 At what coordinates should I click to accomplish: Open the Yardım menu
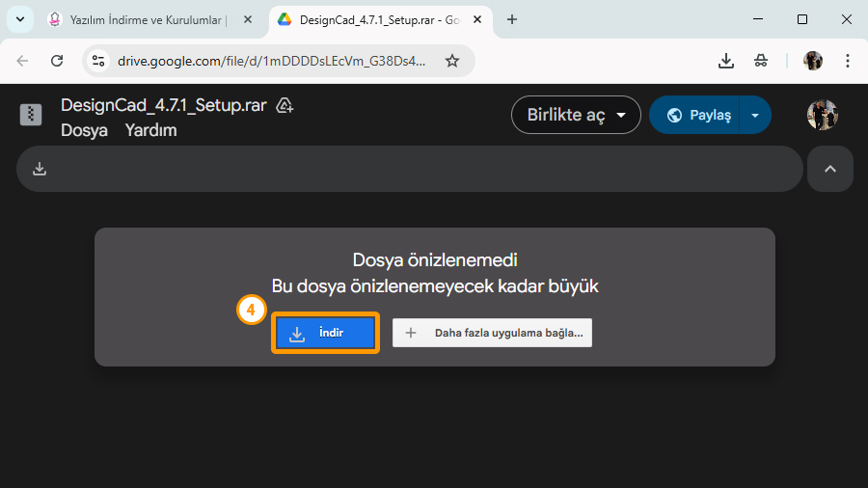point(150,130)
